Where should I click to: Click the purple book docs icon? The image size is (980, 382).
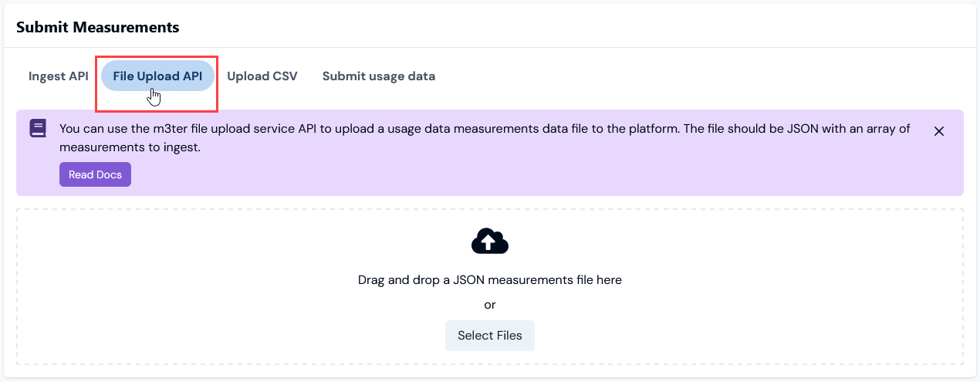click(x=38, y=129)
